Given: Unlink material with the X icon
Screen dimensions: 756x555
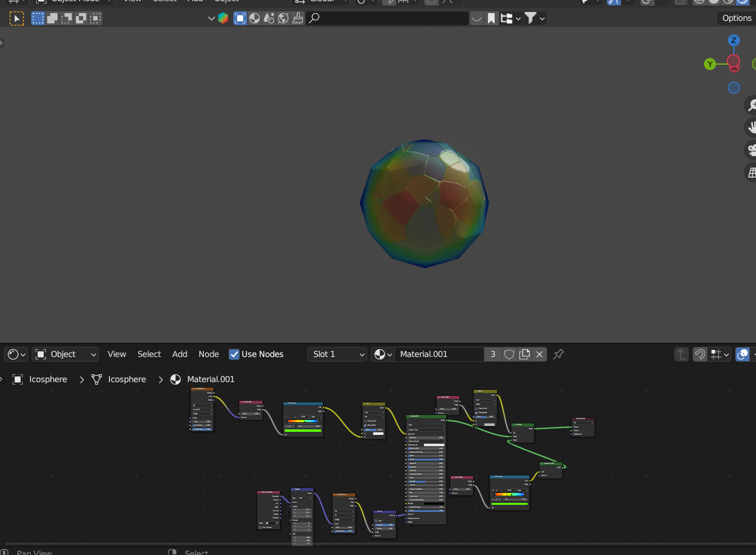Looking at the screenshot, I should click(x=539, y=354).
